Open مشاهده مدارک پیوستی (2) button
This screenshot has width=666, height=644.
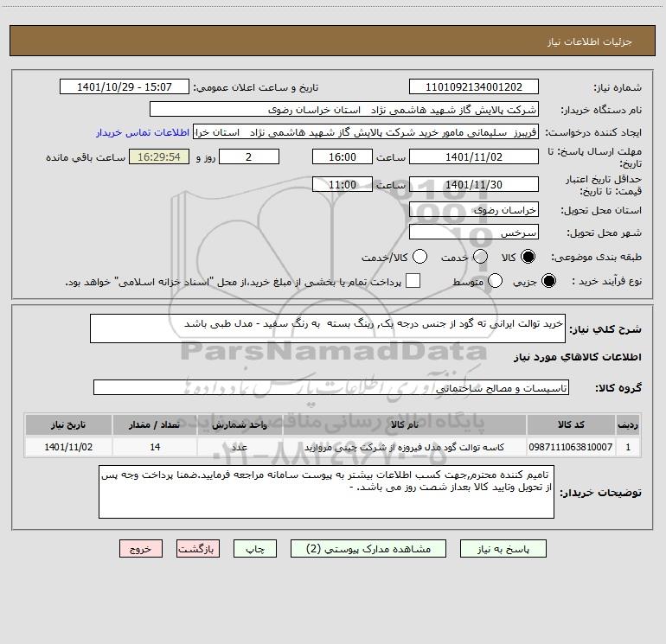[x=368, y=549]
